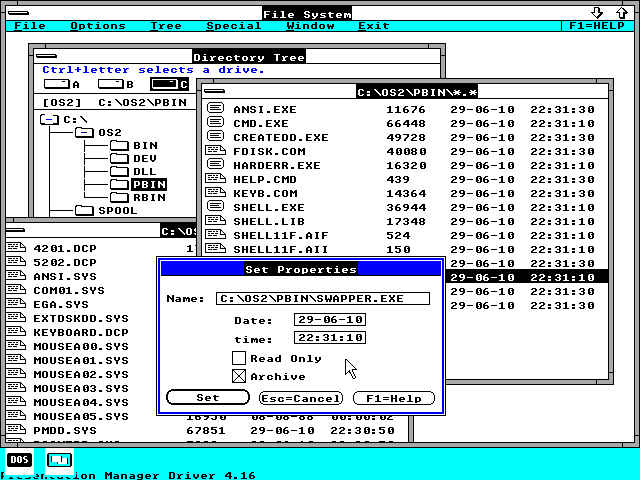Click the File System window's up-arrow maximize button
This screenshot has width=640, height=480.
coord(622,13)
